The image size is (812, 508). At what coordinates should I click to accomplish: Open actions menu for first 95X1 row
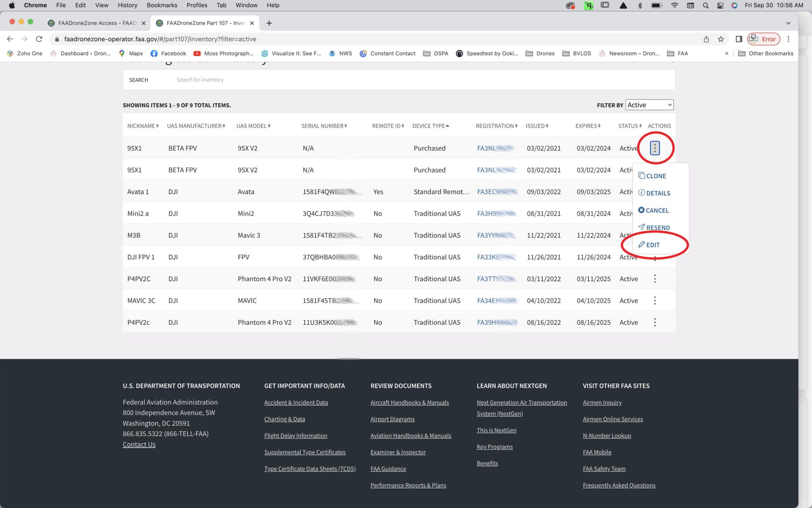click(655, 148)
